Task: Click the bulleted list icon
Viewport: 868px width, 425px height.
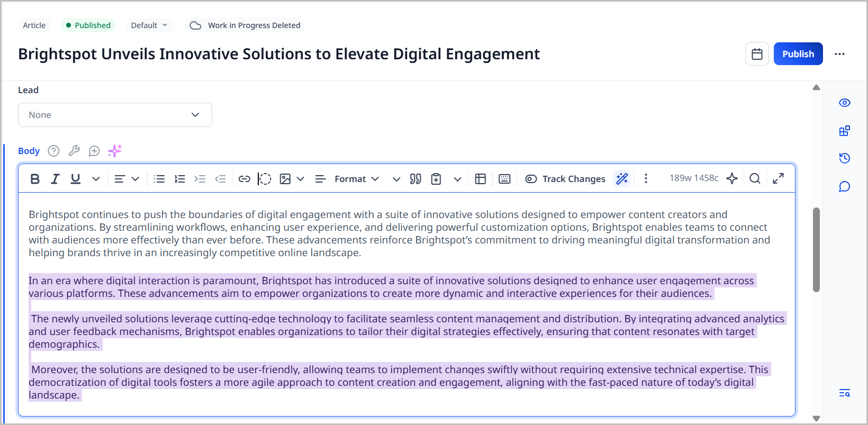Action: click(159, 179)
